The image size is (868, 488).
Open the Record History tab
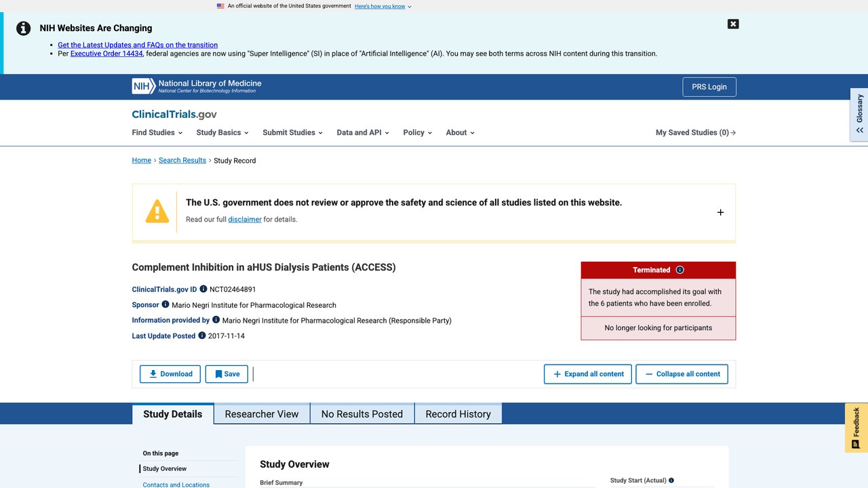(x=458, y=414)
